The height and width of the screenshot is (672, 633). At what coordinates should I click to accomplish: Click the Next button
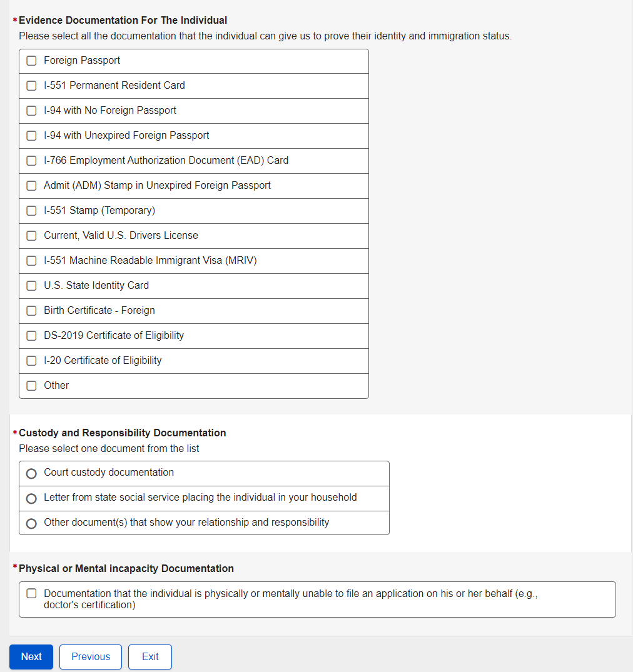31,656
